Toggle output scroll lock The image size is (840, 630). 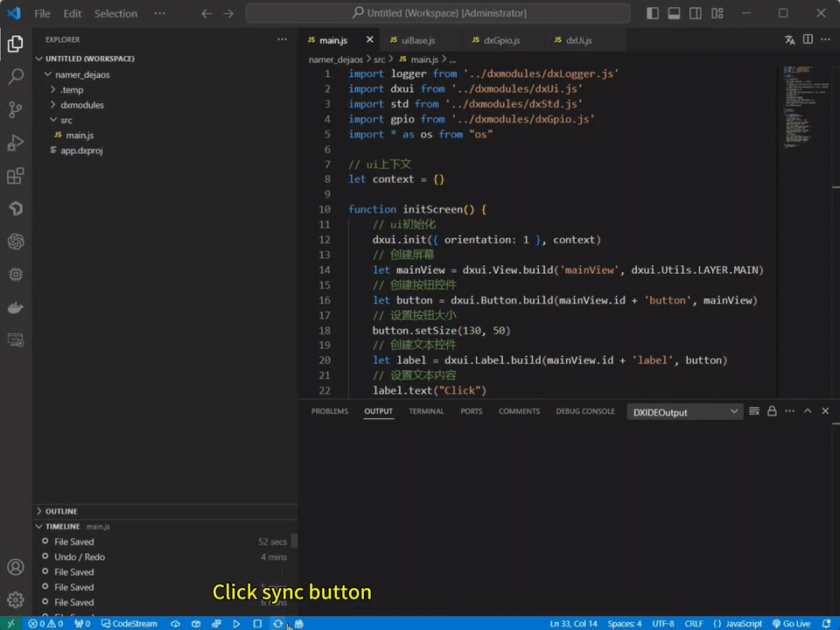pyautogui.click(x=772, y=411)
